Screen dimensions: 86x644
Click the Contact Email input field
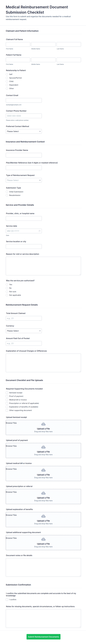(x=24, y=100)
